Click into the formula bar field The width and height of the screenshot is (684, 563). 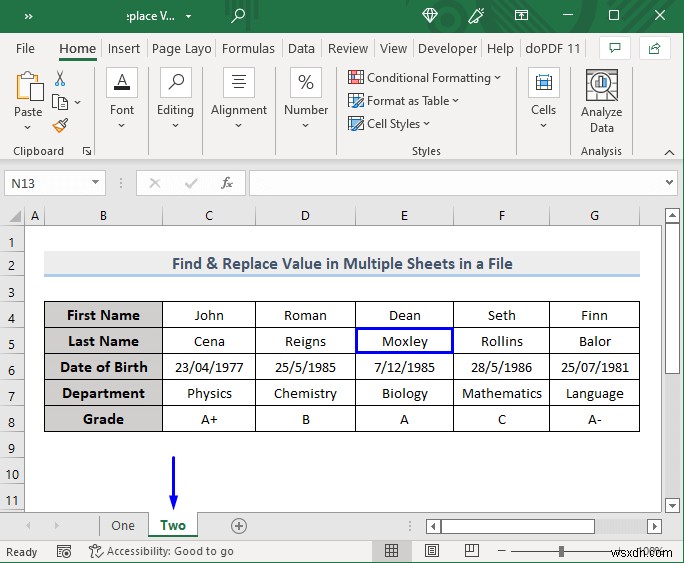[456, 183]
